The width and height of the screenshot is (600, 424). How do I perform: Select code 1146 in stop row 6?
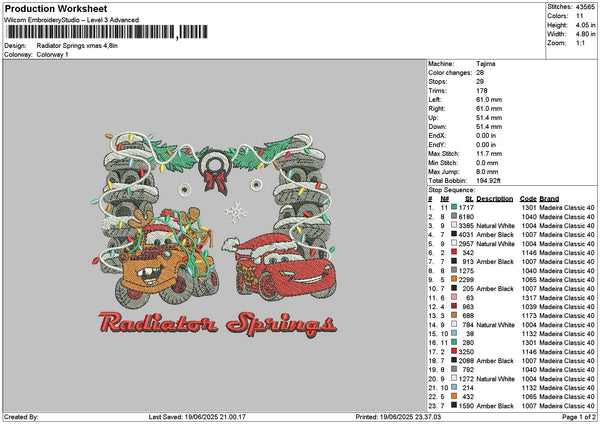click(x=529, y=253)
